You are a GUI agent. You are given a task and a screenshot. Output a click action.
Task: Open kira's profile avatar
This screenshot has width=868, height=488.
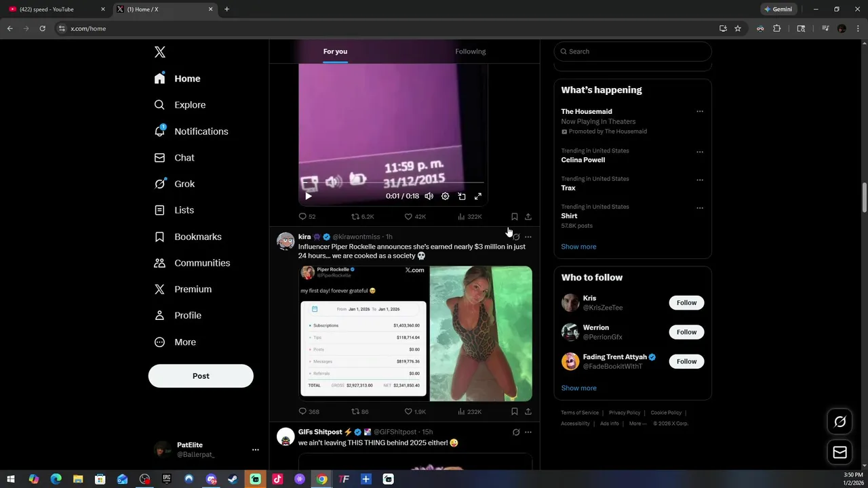pyautogui.click(x=285, y=241)
